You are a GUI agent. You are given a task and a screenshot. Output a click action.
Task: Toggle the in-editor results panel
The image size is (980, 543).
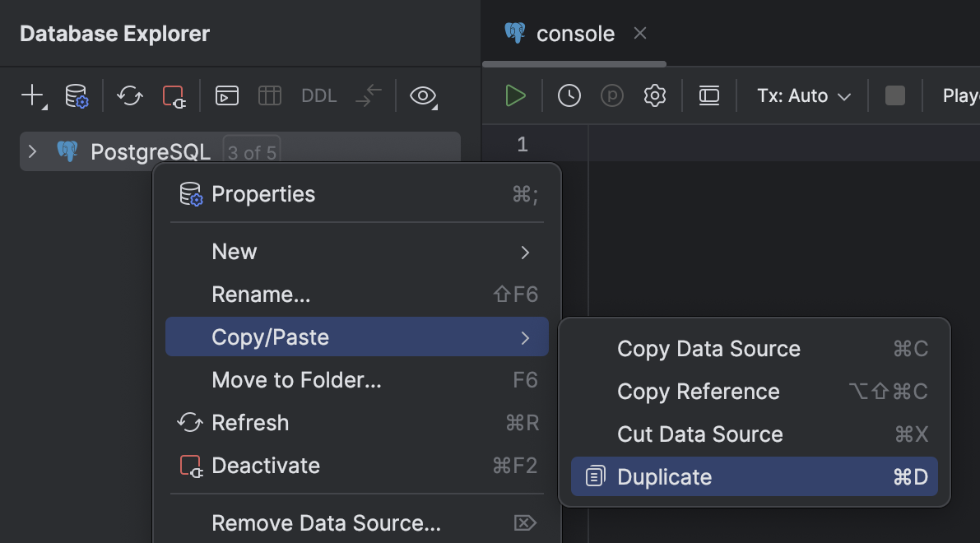(x=709, y=95)
